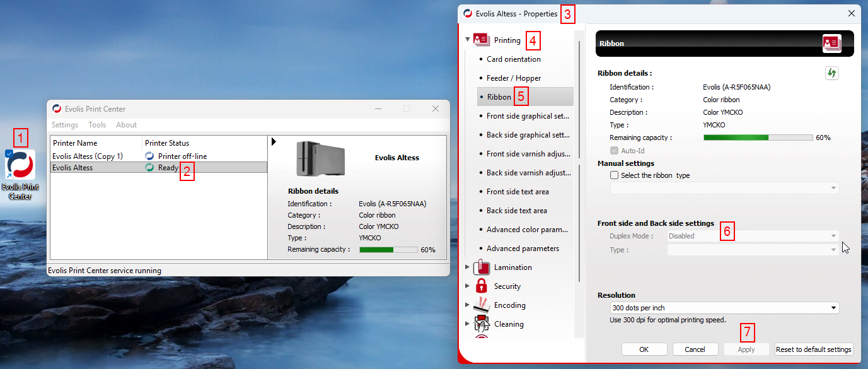The height and width of the screenshot is (369, 868).
Task: Click remaining capacity bar in Print Center
Action: [388, 249]
